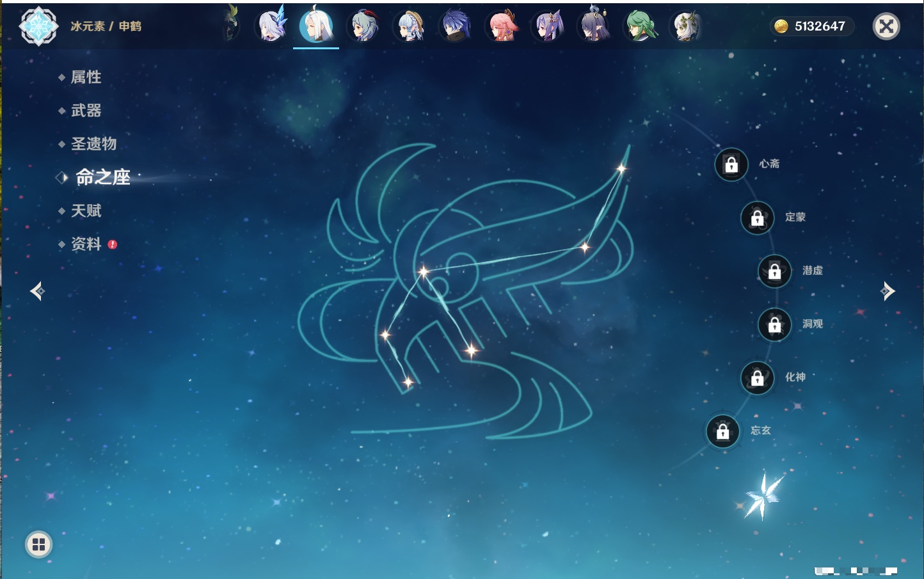This screenshot has width=924, height=579.
Task: Select Nahida's white-haired portrait
Action: [686, 27]
